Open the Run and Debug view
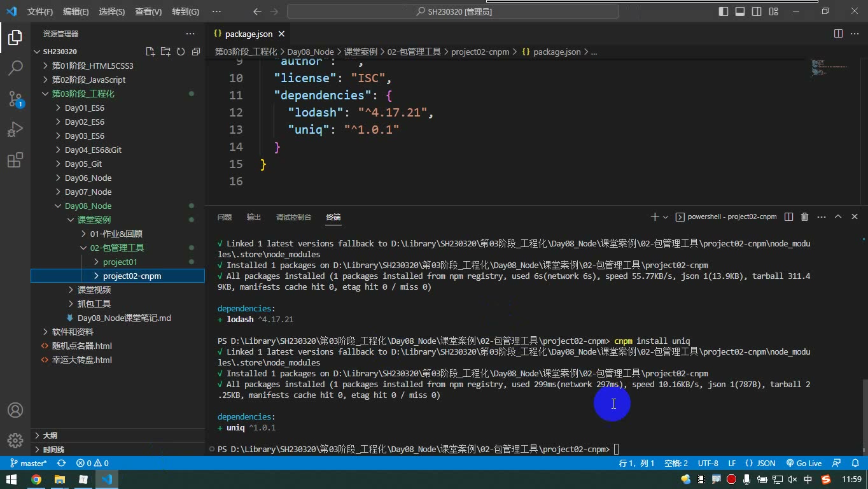The image size is (868, 489). pos(15,129)
